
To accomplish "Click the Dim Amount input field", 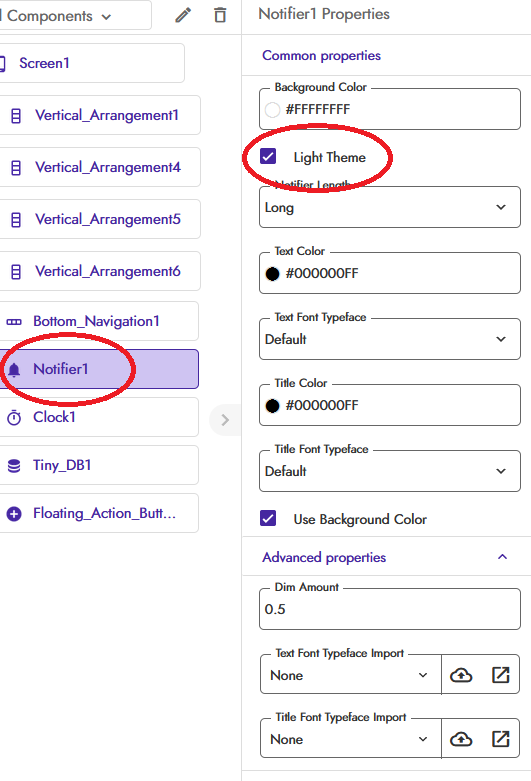I will tap(390, 609).
